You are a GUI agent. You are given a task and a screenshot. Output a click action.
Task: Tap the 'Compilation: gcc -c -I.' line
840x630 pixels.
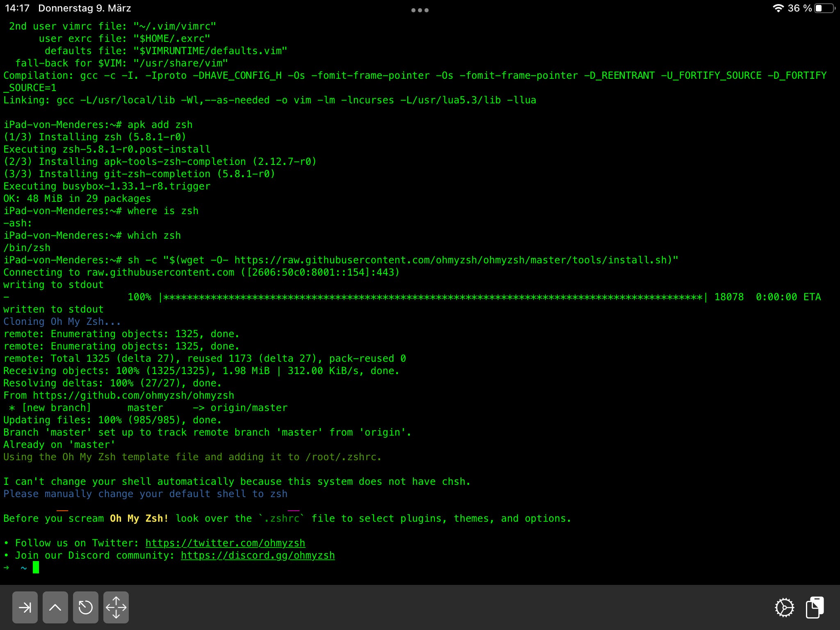click(415, 82)
